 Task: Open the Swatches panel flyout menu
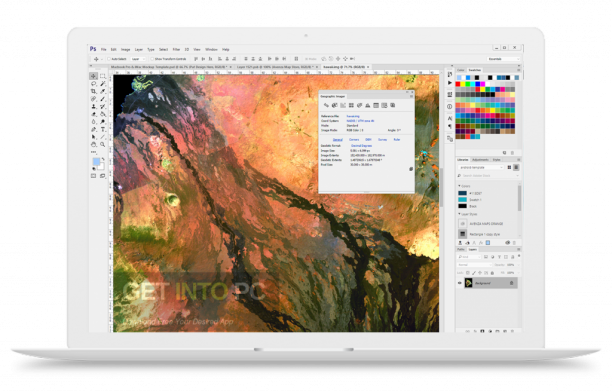tap(518, 70)
